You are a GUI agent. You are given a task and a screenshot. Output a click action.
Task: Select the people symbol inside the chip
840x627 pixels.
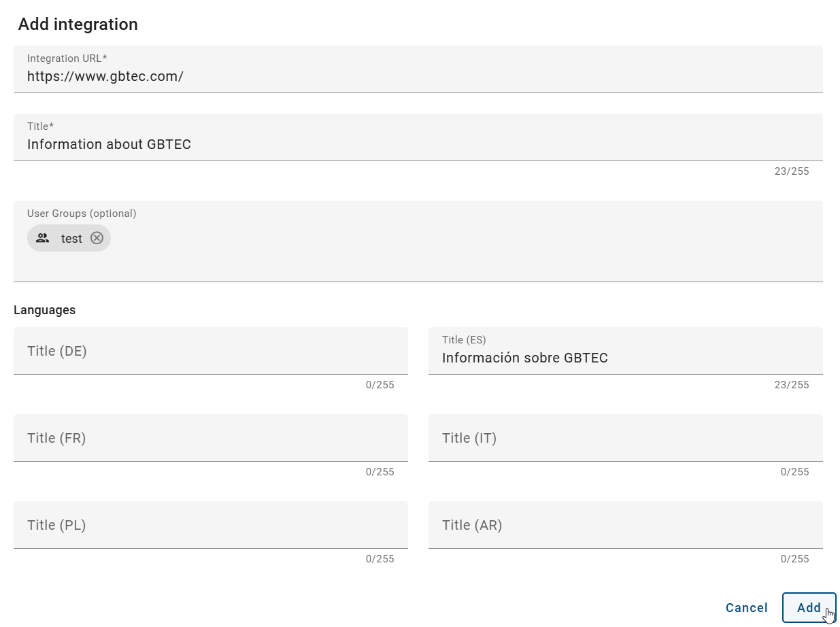[x=42, y=238]
